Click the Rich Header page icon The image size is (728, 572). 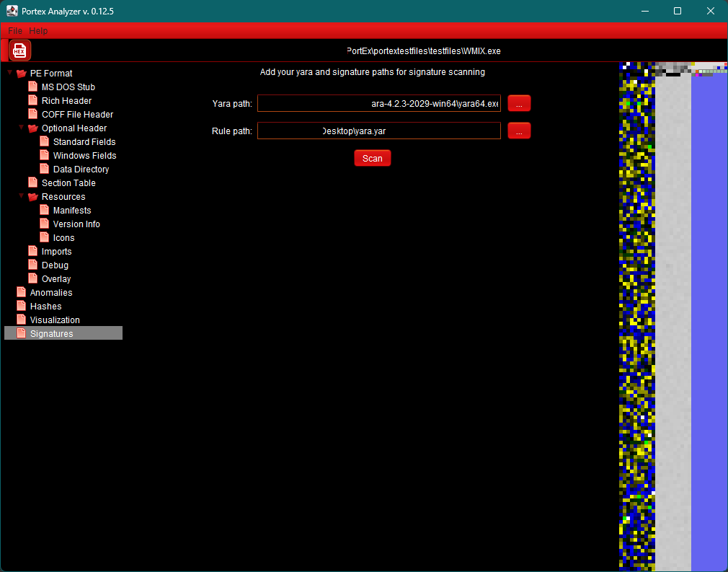(33, 101)
